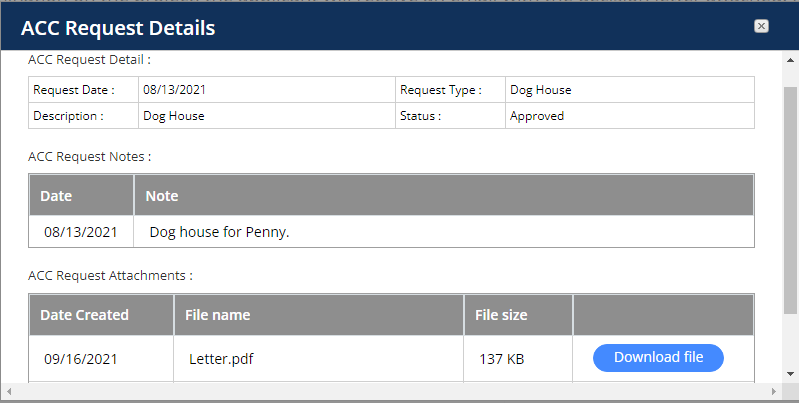The image size is (799, 403).
Task: Click the vertical scrollbar thumb
Action: pos(790,200)
